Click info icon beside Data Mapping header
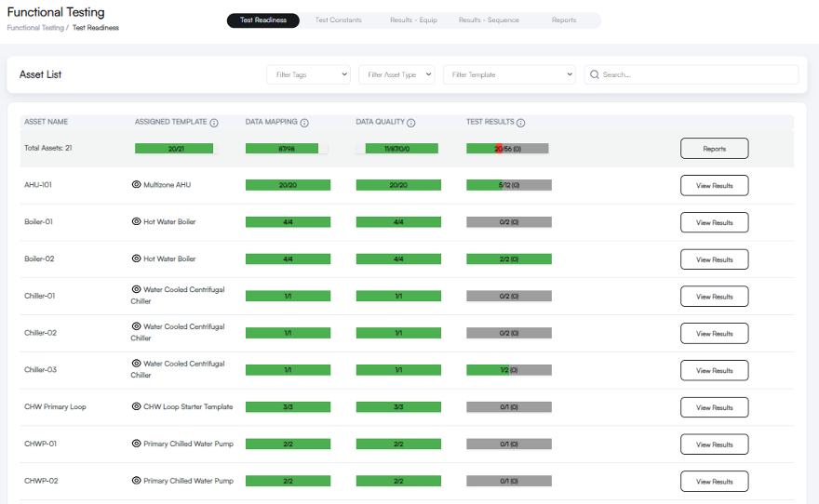This screenshot has height=504, width=819. (x=304, y=123)
